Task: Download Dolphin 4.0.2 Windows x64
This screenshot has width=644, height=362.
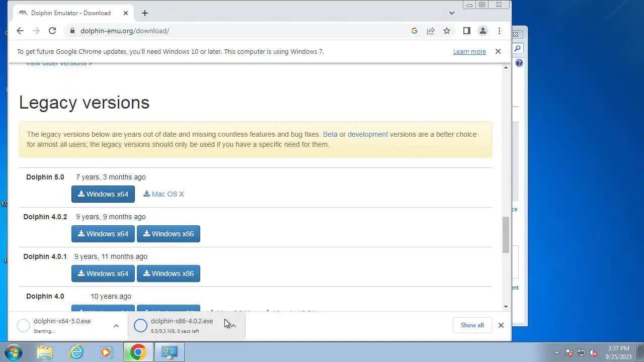Action: coord(103,234)
